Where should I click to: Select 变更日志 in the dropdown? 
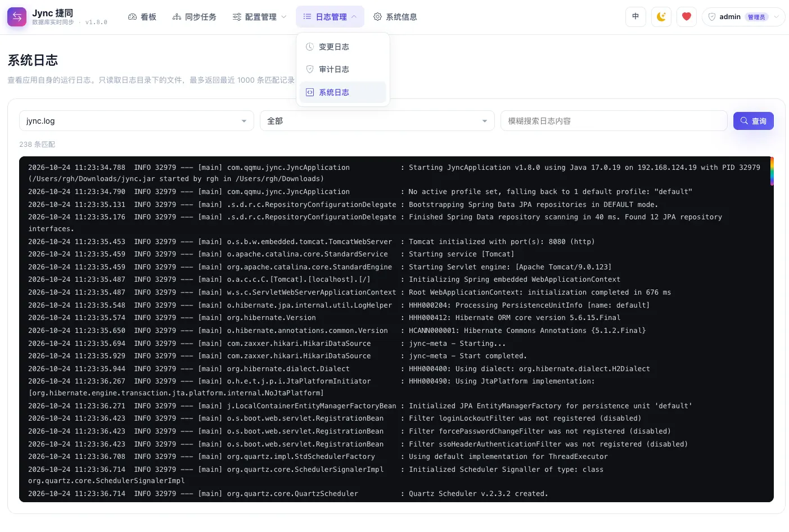coord(343,47)
